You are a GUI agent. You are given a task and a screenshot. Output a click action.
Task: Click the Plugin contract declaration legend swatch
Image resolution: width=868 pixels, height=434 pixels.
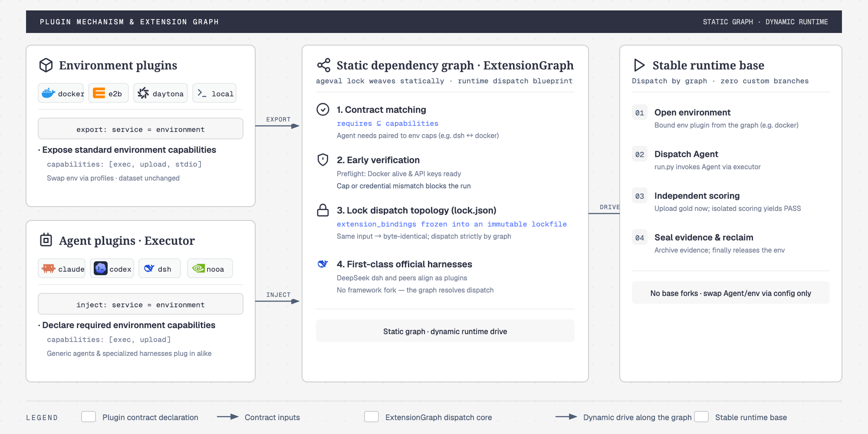pos(89,417)
